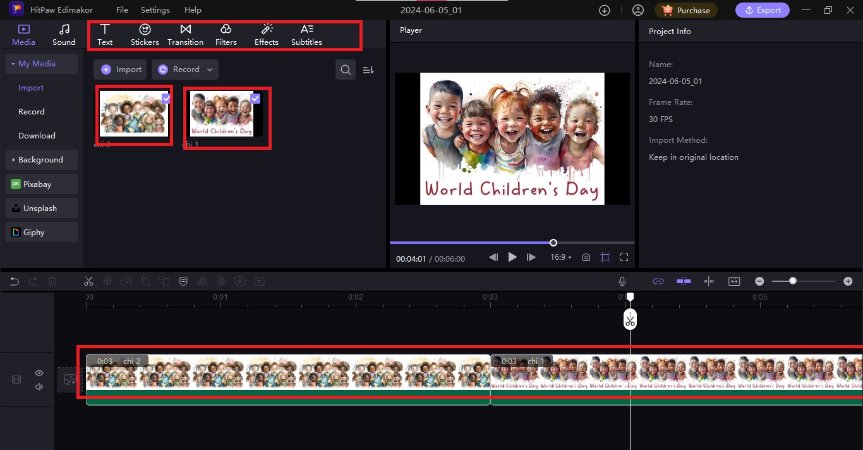Collapse the My Media section
The width and height of the screenshot is (863, 450).
click(x=42, y=64)
